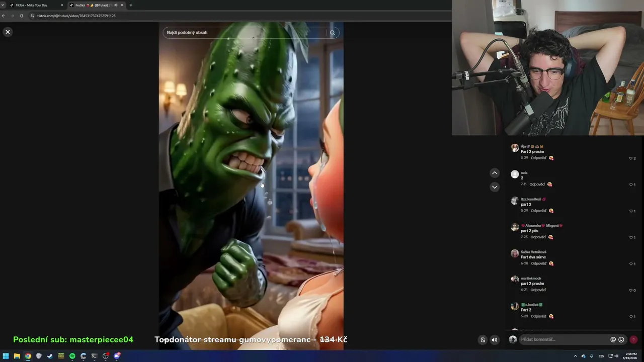
Task: Expand the system tray hidden icons
Action: (575, 356)
